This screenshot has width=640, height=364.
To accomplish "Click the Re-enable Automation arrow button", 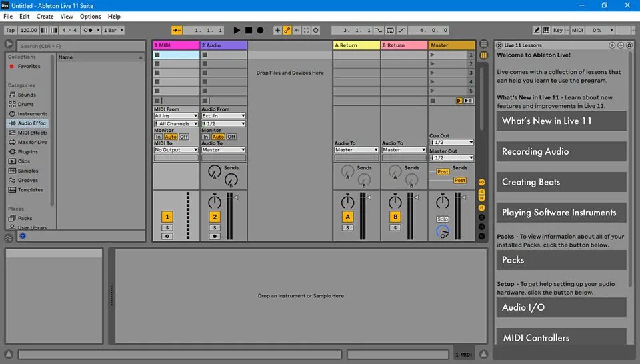I will 297,30.
